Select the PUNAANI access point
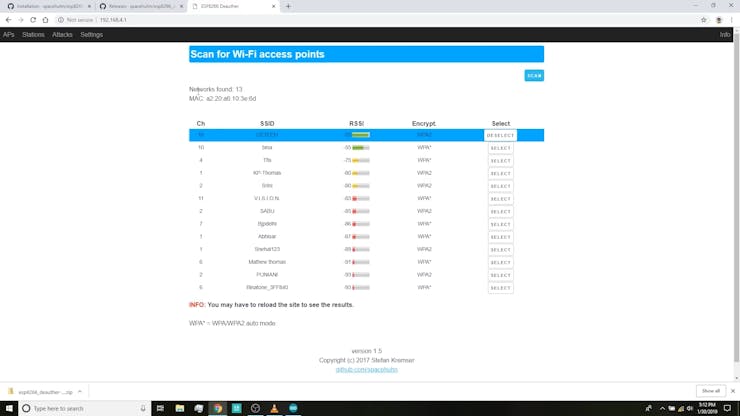Screen dimensions: 740x416 pyautogui.click(x=501, y=275)
